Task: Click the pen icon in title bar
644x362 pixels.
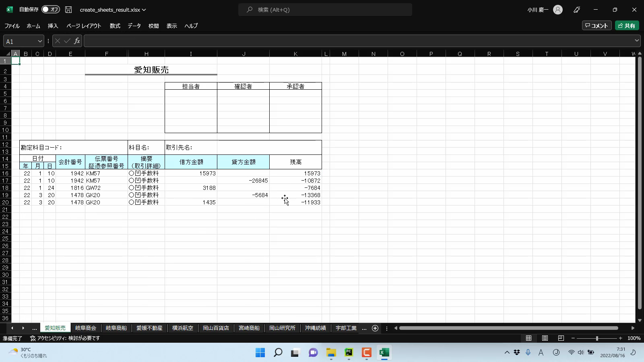Action: pos(577,10)
